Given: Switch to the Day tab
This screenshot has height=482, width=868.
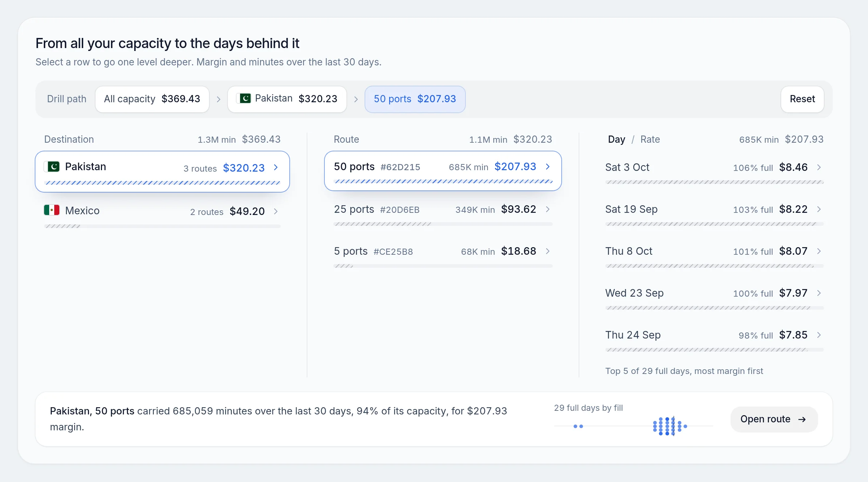Looking at the screenshot, I should [x=617, y=139].
